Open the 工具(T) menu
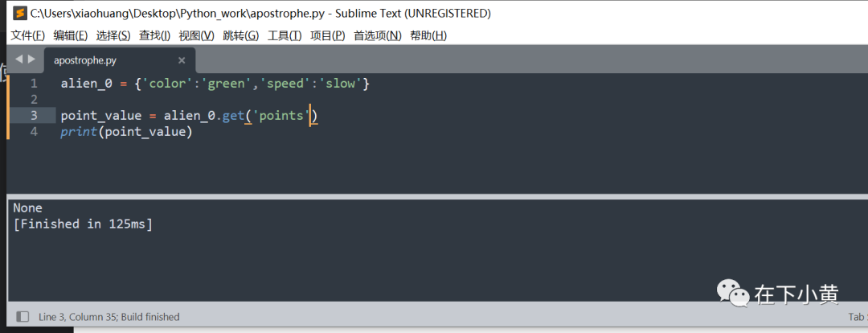The height and width of the screenshot is (333, 868). pos(285,35)
